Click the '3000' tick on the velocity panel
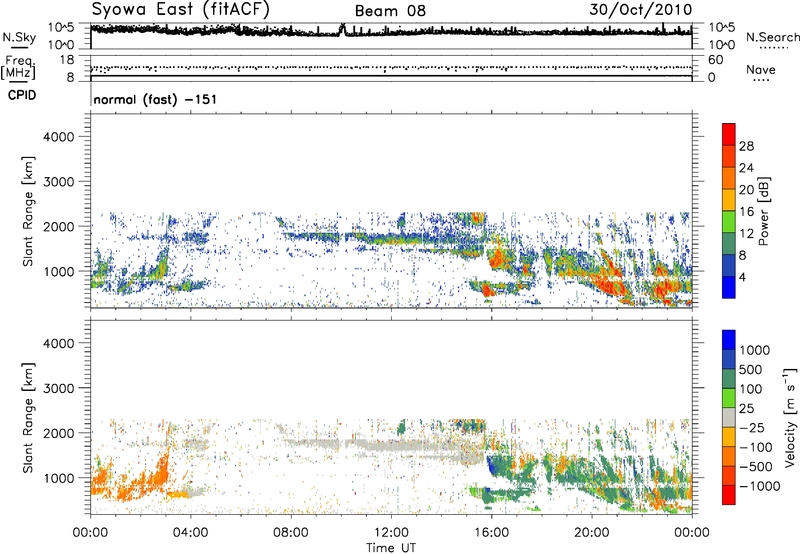 click(59, 388)
